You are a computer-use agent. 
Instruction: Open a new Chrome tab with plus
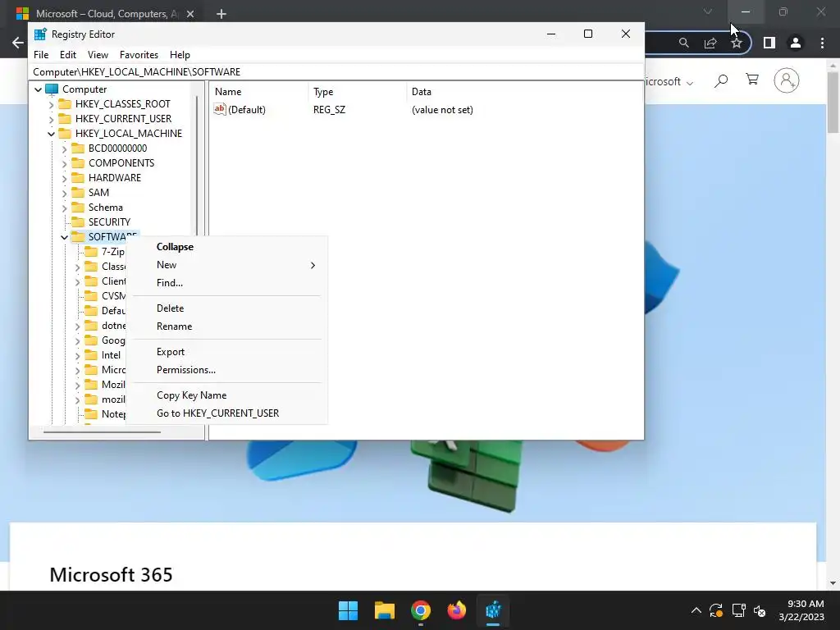coord(221,14)
